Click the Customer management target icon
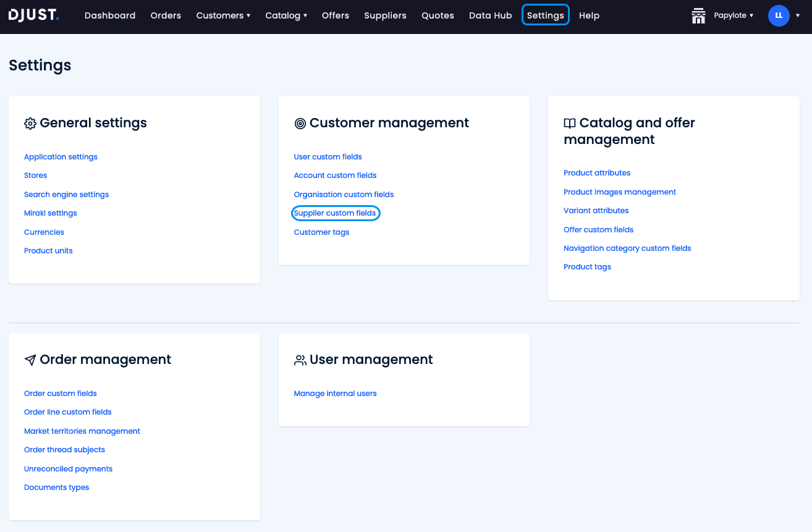 coord(300,124)
